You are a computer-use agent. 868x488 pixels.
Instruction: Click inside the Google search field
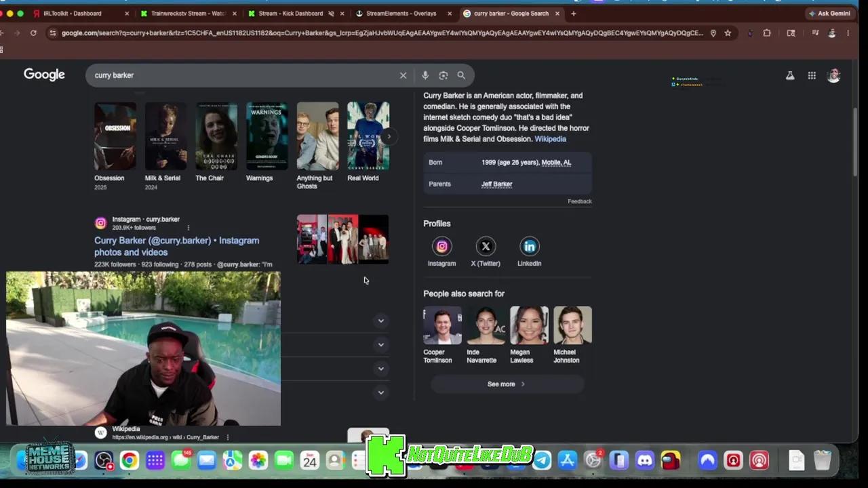coord(244,75)
